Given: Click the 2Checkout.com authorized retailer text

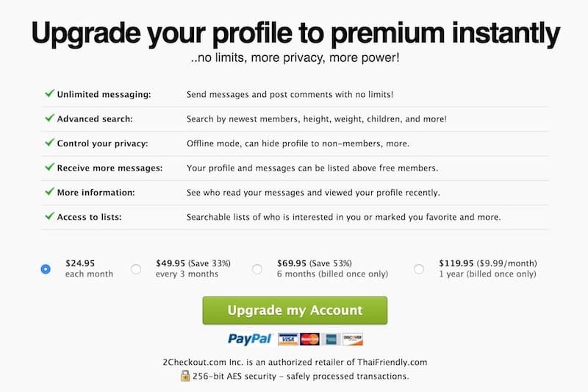Looking at the screenshot, I should (294, 362).
